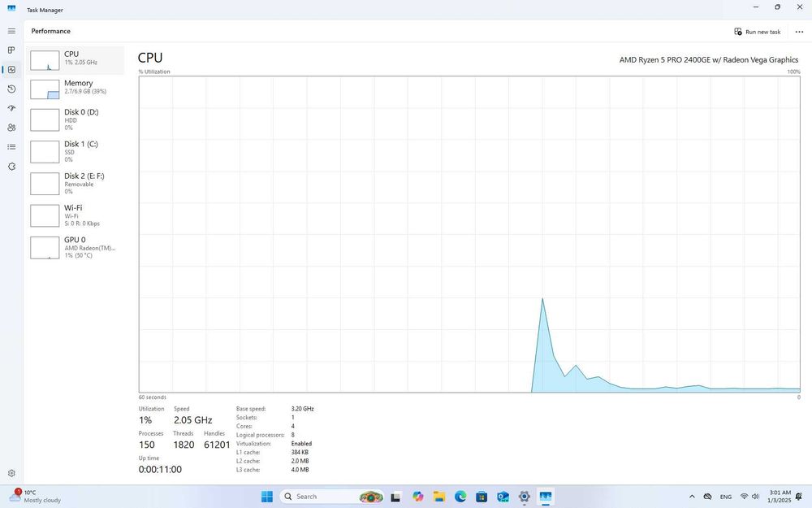Screen dimensions: 812x508
Task: Click the Speed 2.05 GHz value
Action: (192, 420)
